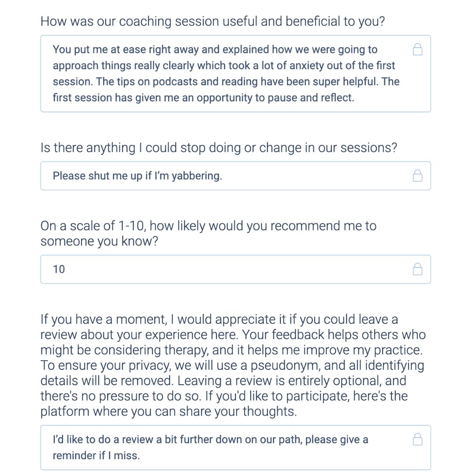476x476 pixels.
Task: Click inside the recommendation score field showing 10
Action: [235, 269]
